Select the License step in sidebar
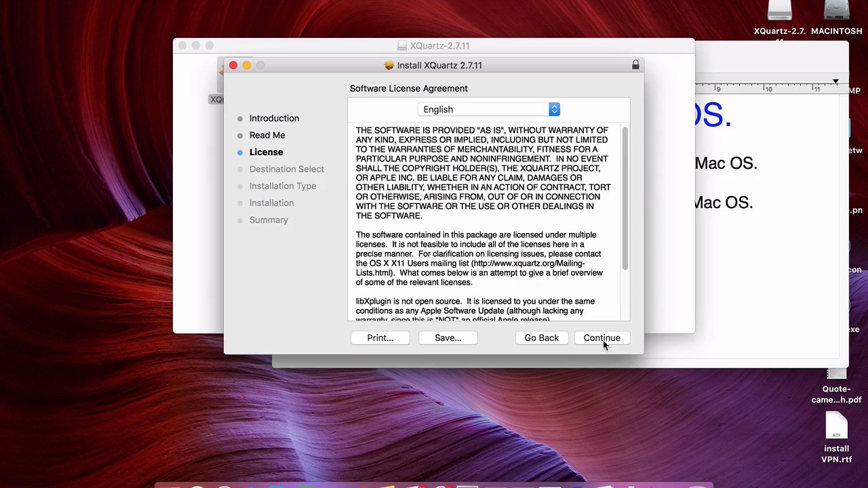Viewport: 868px width, 488px height. point(266,152)
